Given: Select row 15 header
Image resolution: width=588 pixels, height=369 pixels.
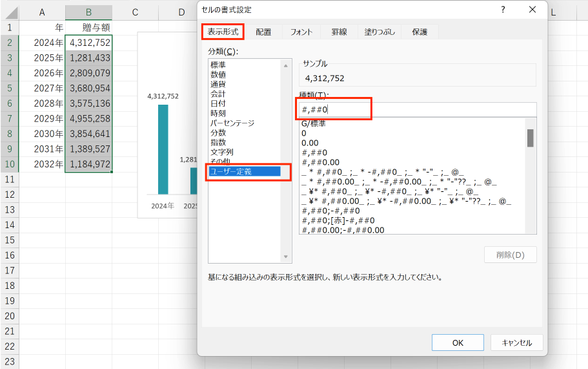Looking at the screenshot, I should [x=10, y=240].
